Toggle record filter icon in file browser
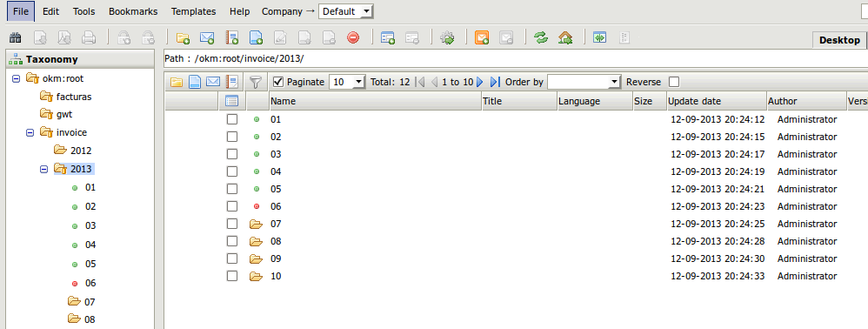Image resolution: width=868 pixels, height=329 pixels. (231, 82)
